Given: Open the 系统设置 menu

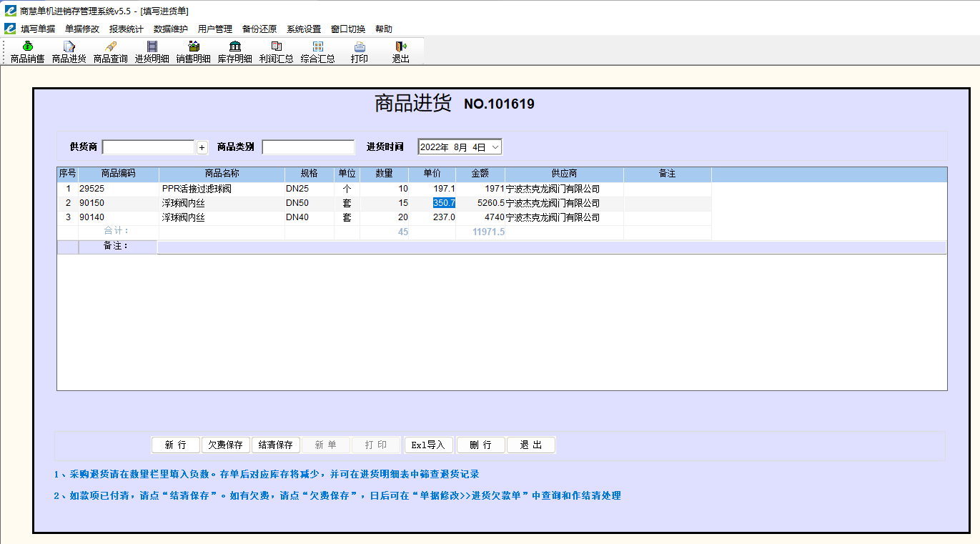Looking at the screenshot, I should [304, 29].
